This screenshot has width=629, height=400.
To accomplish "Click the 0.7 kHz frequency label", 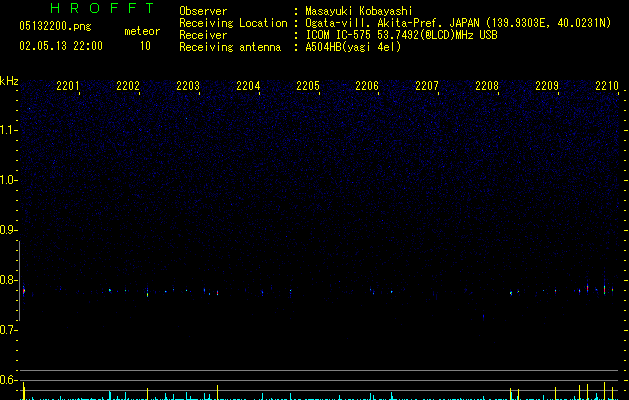I will coord(8,330).
